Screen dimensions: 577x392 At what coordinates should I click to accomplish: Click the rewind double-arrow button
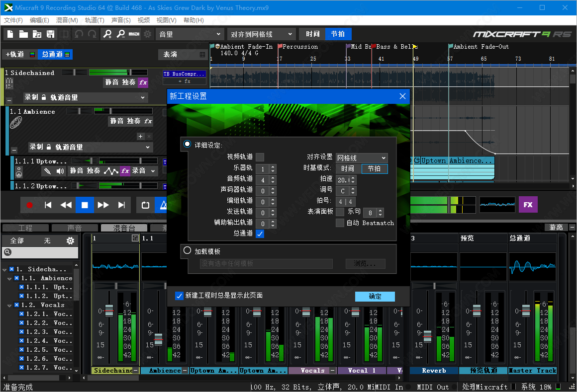66,205
